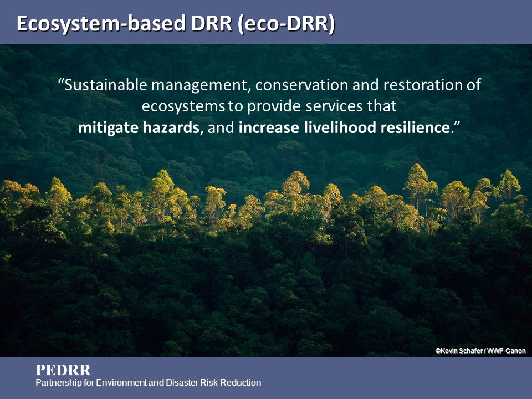The image size is (532, 399).
Task: Click the bold phrase 'mitigate hazards'
Action: click(x=139, y=127)
